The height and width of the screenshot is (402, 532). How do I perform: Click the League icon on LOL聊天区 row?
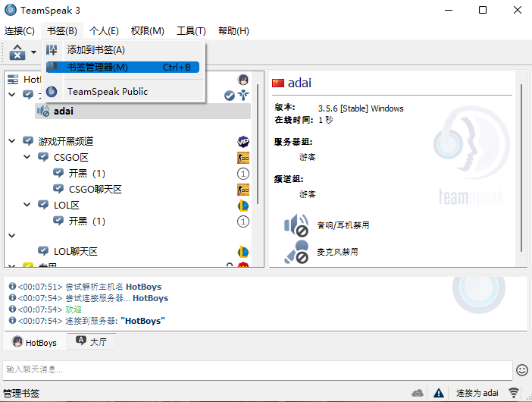[243, 252]
